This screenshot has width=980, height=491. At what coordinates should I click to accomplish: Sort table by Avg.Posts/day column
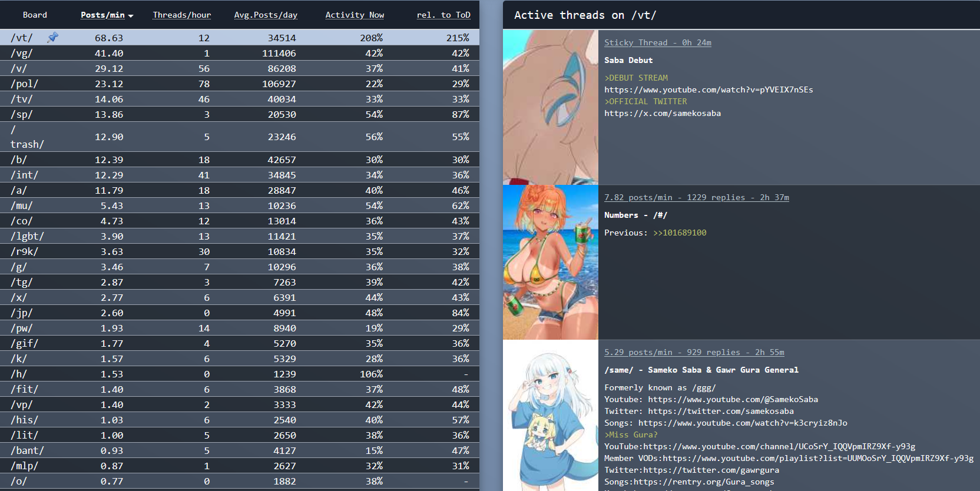[x=266, y=15]
